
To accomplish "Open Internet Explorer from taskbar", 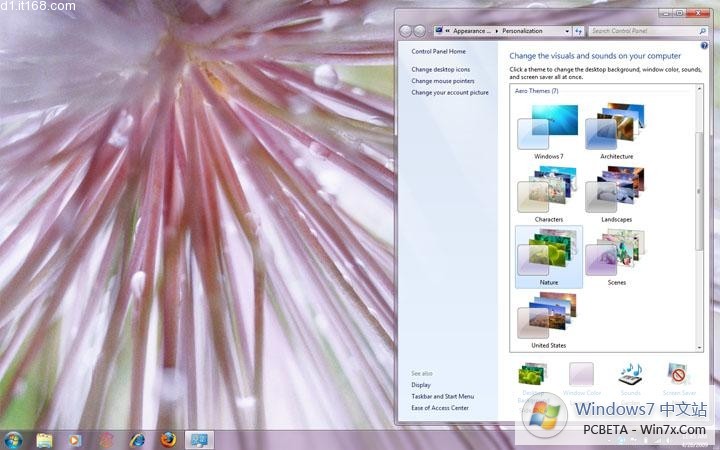I will pos(137,440).
